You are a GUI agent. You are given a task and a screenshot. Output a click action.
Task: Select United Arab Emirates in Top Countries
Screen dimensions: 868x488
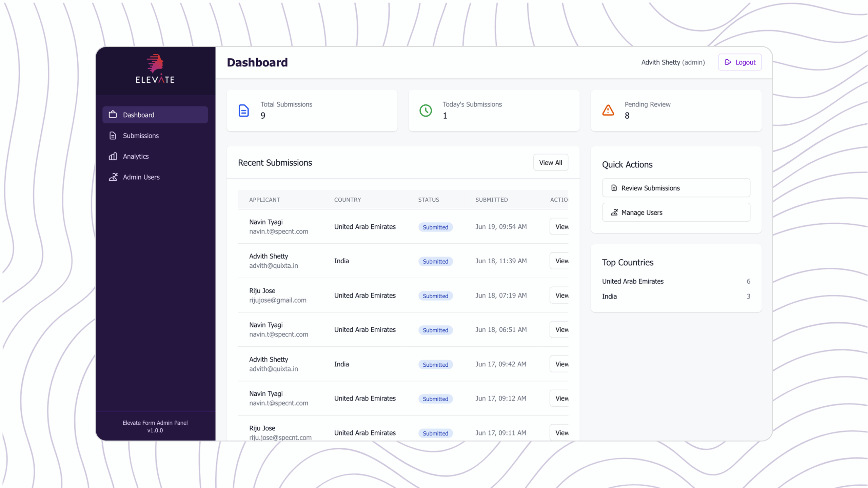tap(633, 281)
